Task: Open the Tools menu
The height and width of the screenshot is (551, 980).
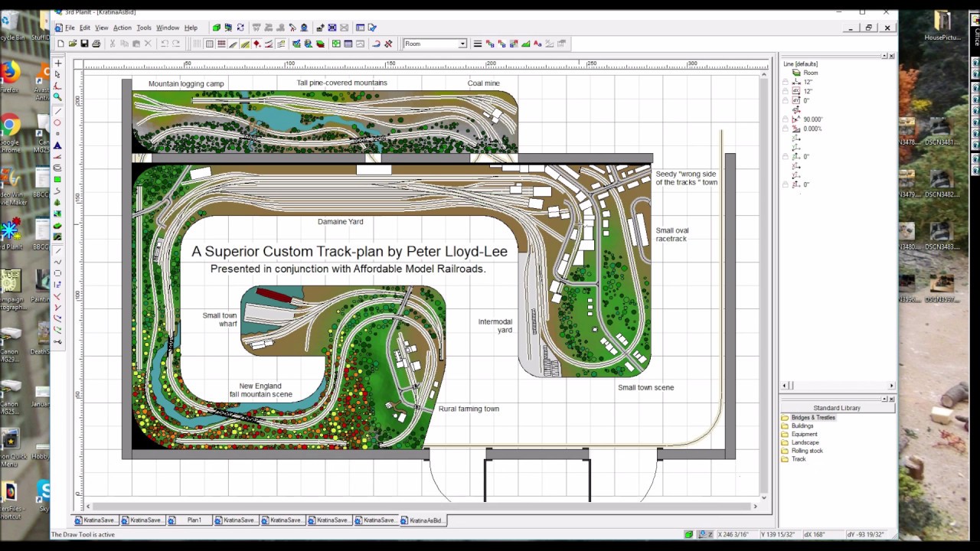Action: [x=144, y=28]
